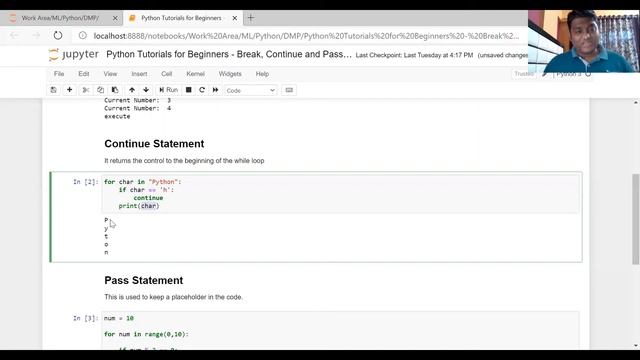Cut selected cells with scissors icon
This screenshot has width=640, height=360.
coord(85,90)
